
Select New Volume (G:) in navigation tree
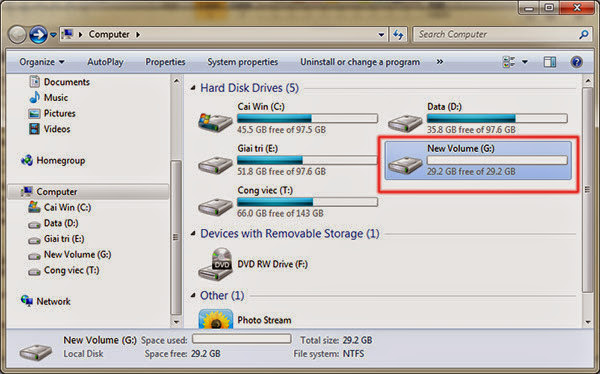pyautogui.click(x=77, y=255)
